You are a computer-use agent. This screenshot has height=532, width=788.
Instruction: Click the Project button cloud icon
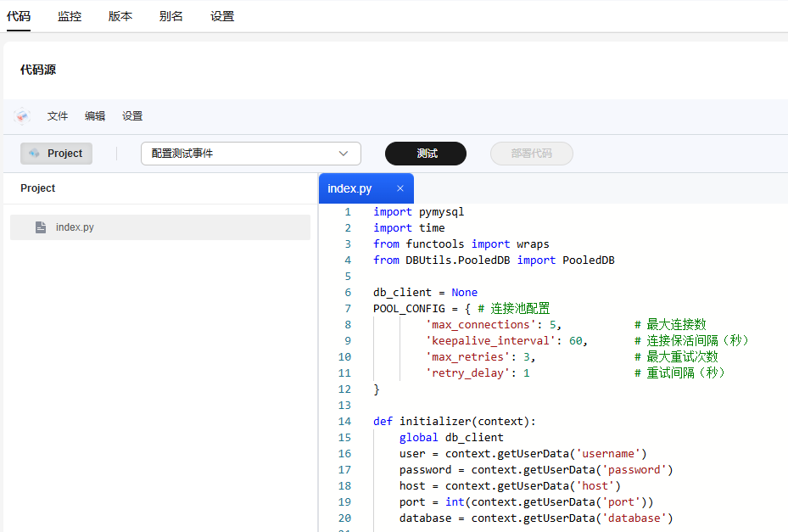coord(34,154)
